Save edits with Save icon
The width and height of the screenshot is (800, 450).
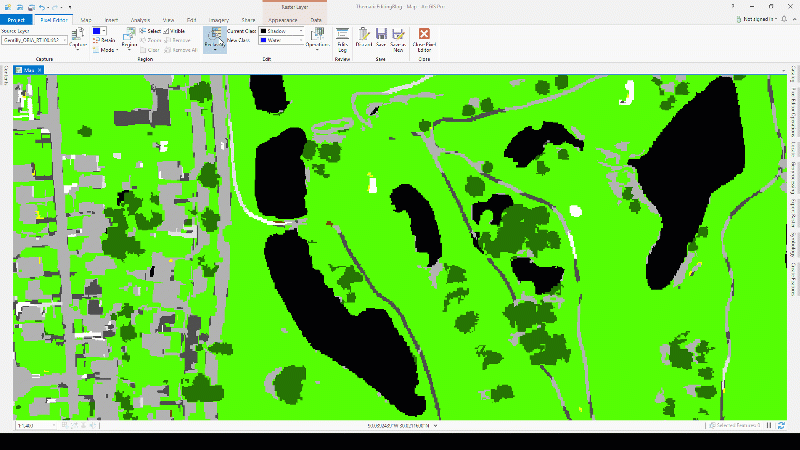click(381, 38)
